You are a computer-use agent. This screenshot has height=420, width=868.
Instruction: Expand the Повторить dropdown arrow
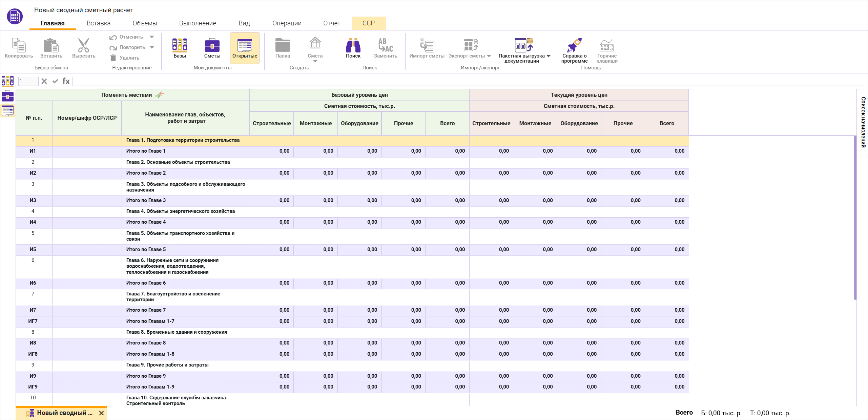(x=152, y=47)
